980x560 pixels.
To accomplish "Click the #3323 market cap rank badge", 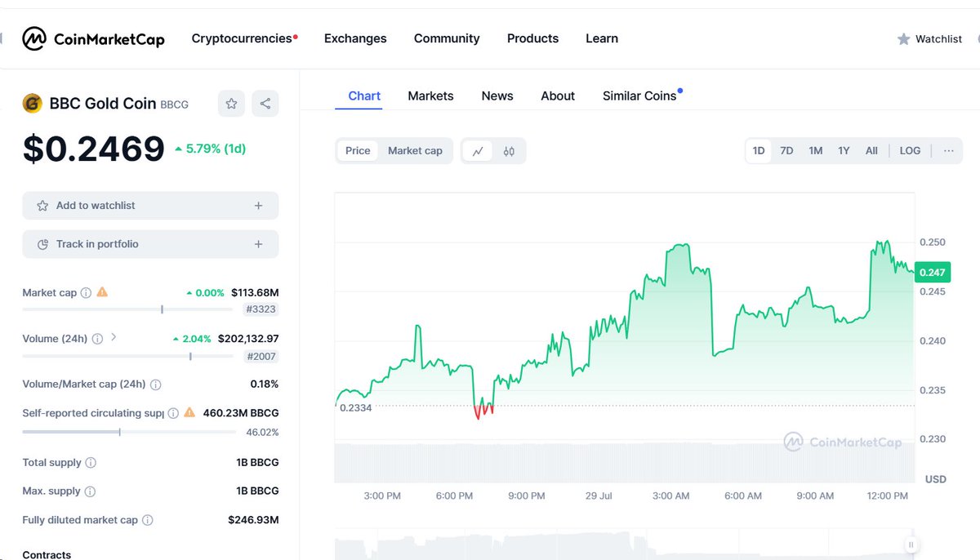I will pyautogui.click(x=261, y=309).
